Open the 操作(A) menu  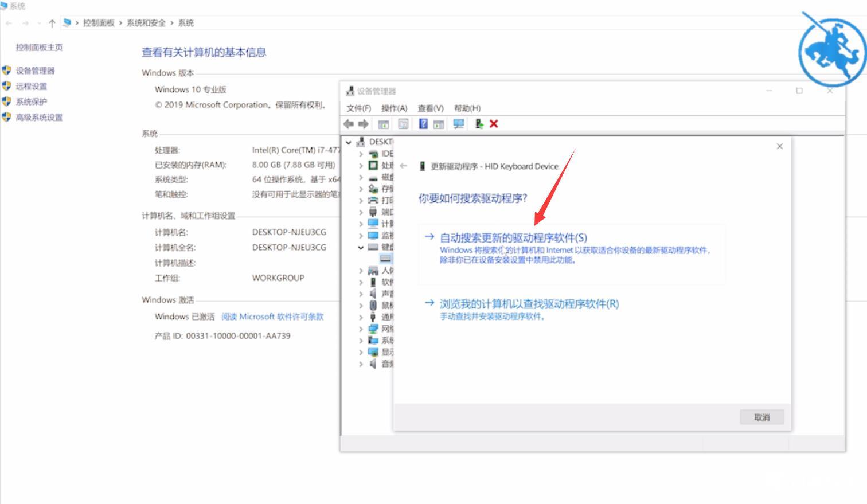coord(394,108)
